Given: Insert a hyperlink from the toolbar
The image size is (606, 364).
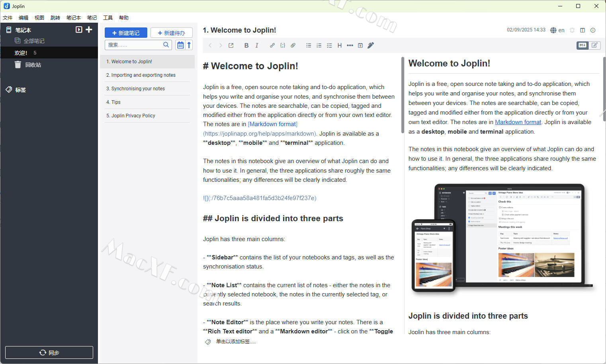Looking at the screenshot, I should coord(272,45).
